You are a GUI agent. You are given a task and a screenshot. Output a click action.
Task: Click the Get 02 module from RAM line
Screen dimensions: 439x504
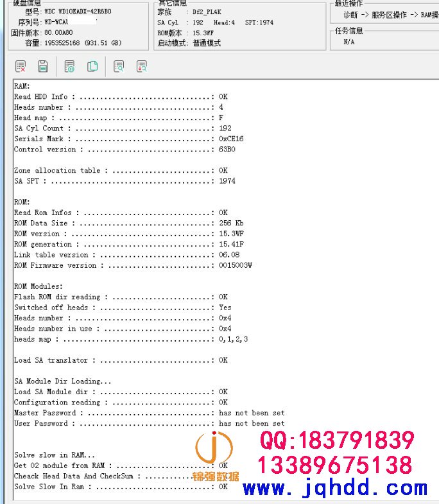pos(121,465)
